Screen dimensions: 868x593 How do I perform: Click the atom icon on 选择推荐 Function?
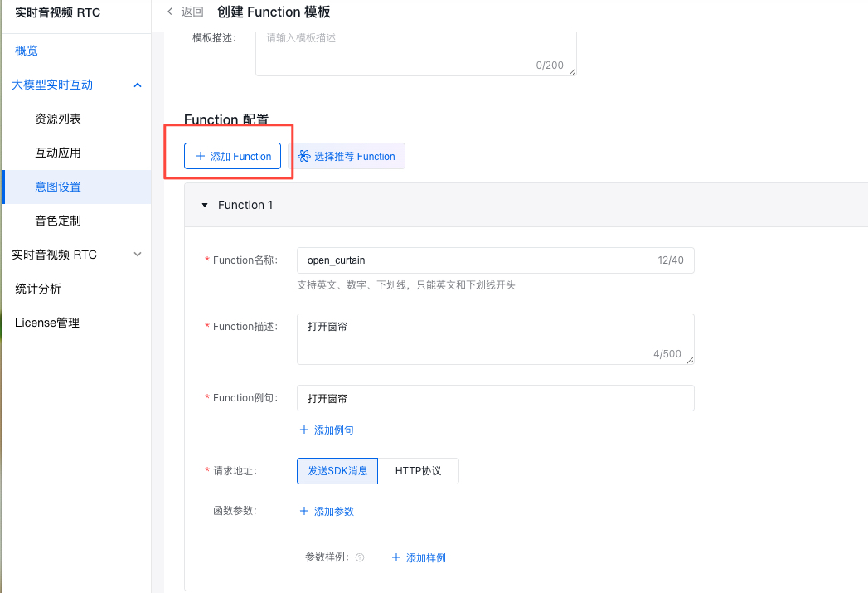[x=304, y=156]
